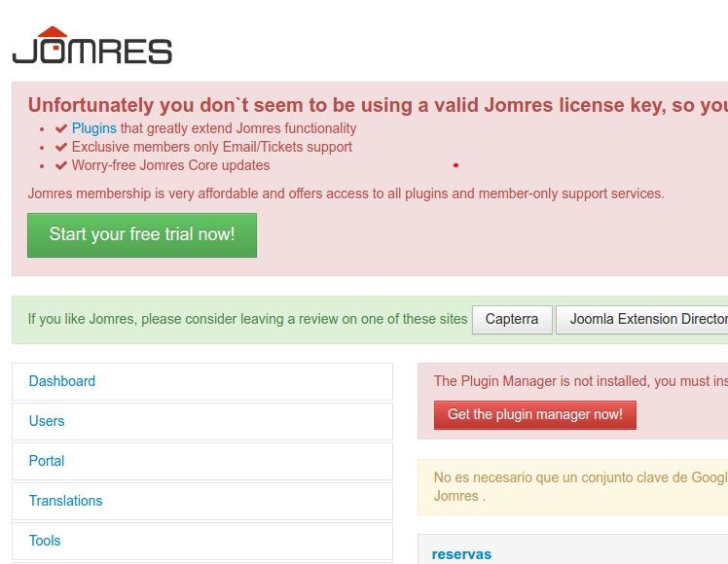
Task: Click the Jomres logo
Action: [x=91, y=45]
